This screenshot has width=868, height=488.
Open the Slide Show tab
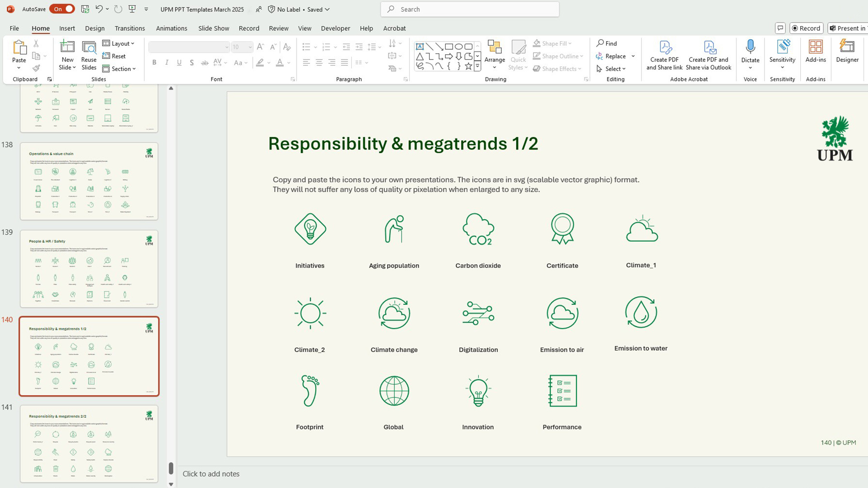coord(213,28)
